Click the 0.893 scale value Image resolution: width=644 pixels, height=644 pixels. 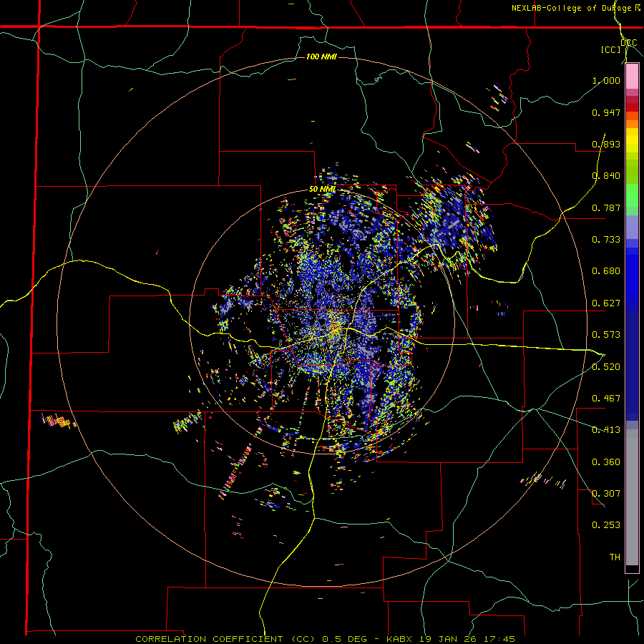click(x=606, y=144)
